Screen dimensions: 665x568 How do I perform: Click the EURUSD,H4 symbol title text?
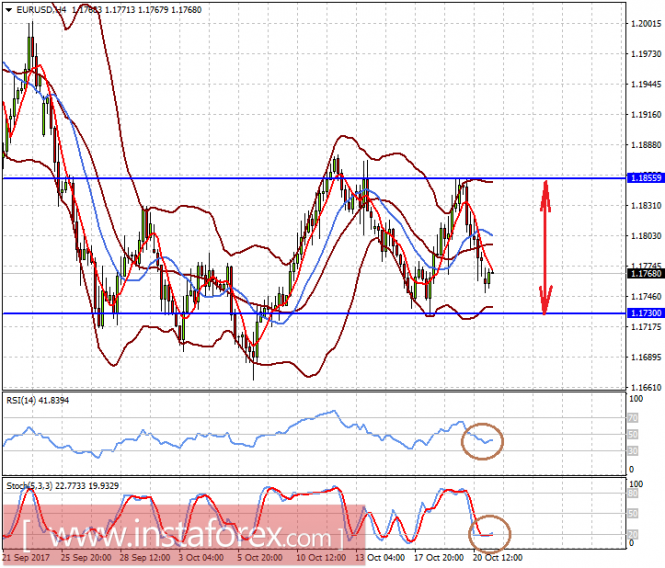pos(41,10)
